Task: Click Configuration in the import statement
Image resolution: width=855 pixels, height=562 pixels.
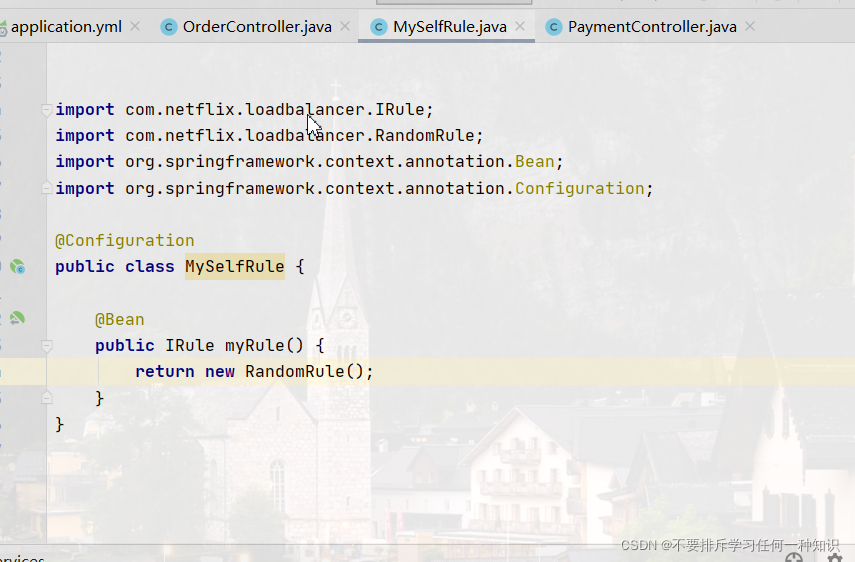Action: point(580,189)
